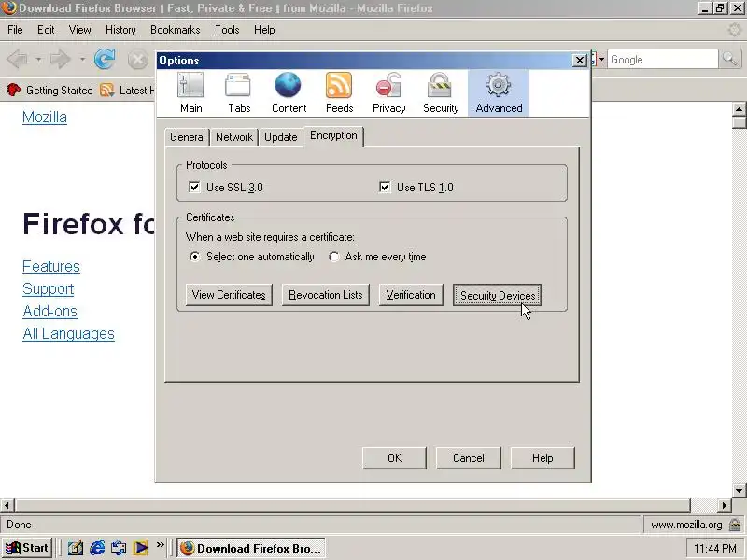Click the notepad quick launch icon

[x=76, y=548]
